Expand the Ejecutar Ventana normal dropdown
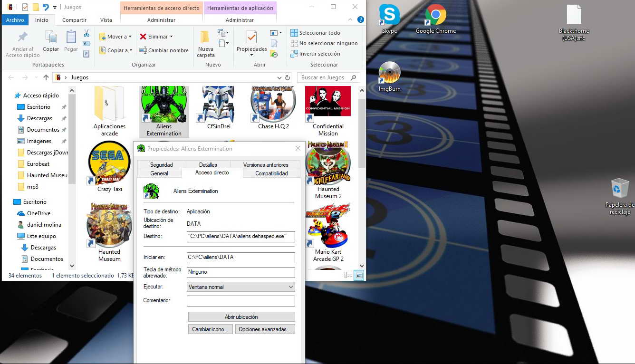Image resolution: width=635 pixels, height=364 pixels. [290, 287]
